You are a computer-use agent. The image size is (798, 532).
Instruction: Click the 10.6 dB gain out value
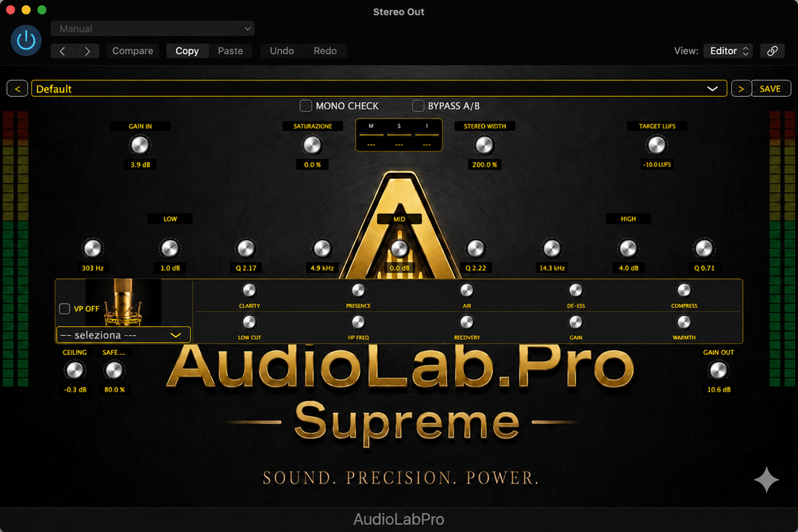click(719, 389)
